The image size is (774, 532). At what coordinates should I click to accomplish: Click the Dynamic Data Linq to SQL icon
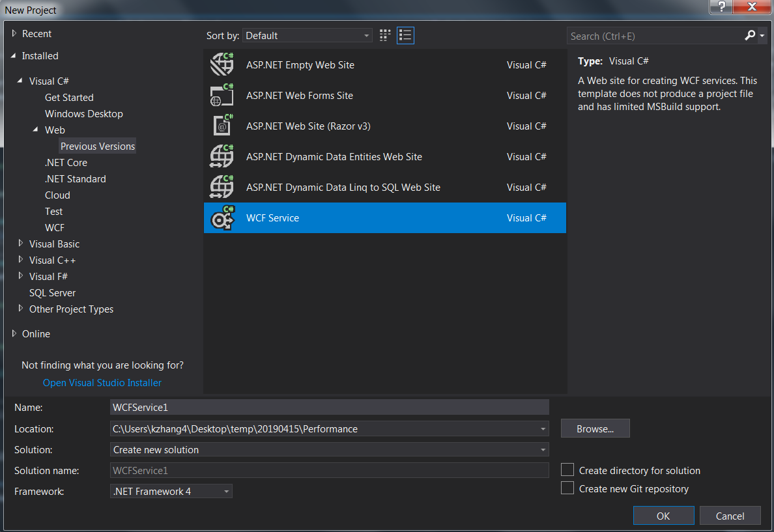pos(222,187)
